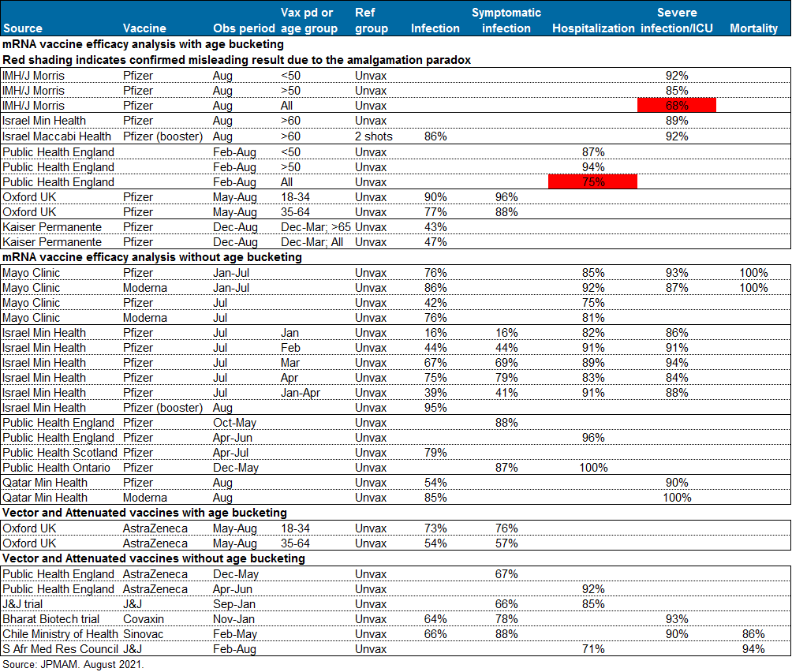792x672 pixels.
Task: Click the 'Dec-Mar; All' cell
Action: [312, 242]
